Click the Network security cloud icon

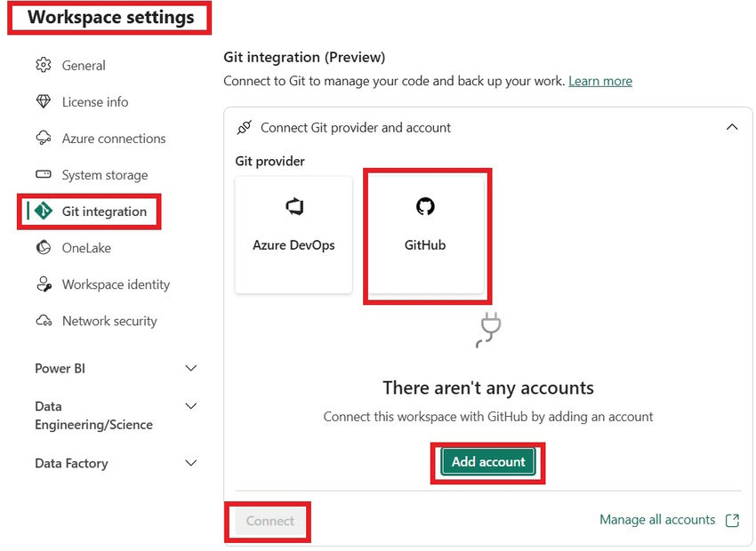point(43,321)
